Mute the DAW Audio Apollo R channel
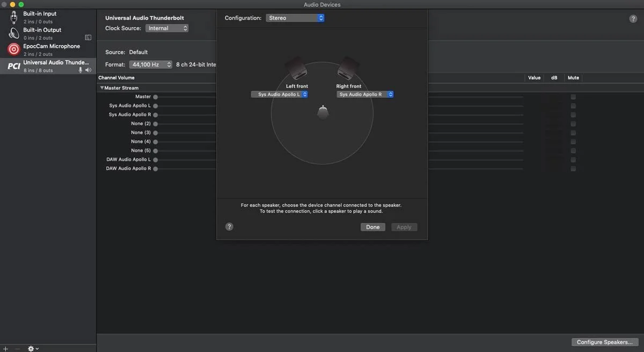Image resolution: width=644 pixels, height=352 pixels. [x=573, y=169]
